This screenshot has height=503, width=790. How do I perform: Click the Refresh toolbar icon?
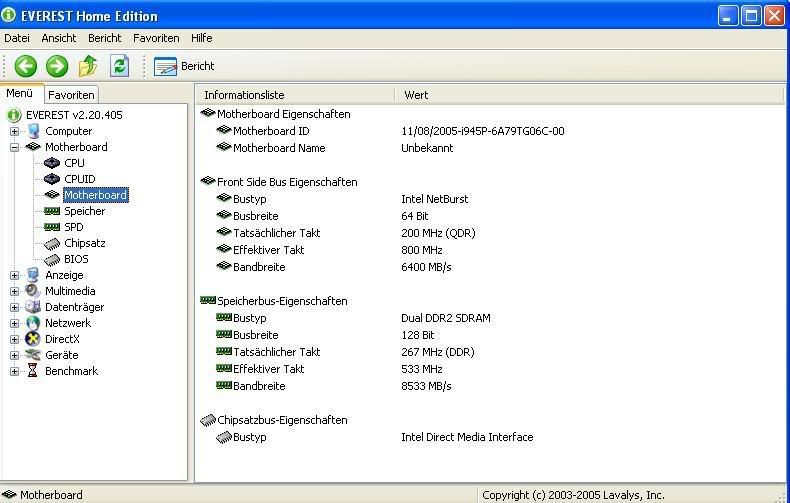119,66
